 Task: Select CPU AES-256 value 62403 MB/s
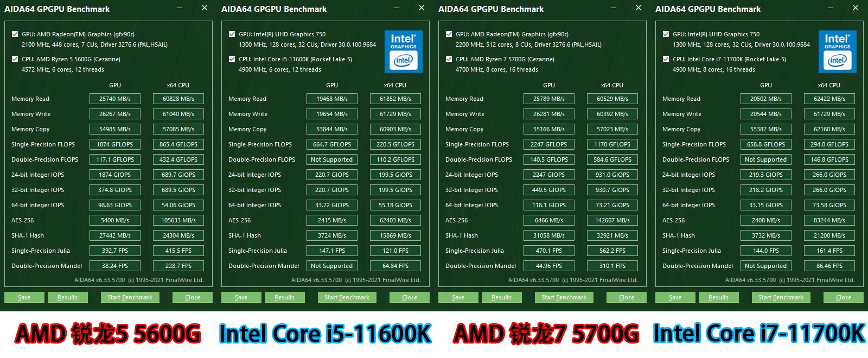(x=395, y=220)
